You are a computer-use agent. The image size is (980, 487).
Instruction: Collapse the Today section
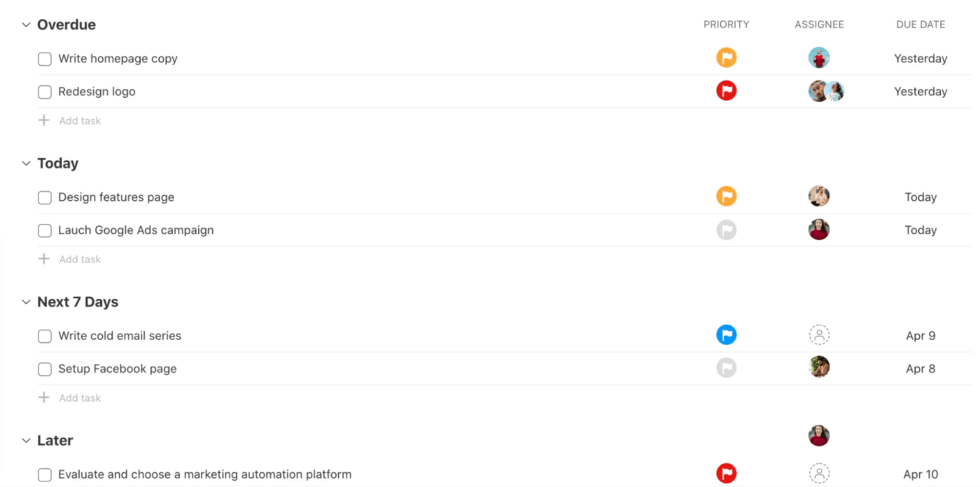click(x=25, y=163)
